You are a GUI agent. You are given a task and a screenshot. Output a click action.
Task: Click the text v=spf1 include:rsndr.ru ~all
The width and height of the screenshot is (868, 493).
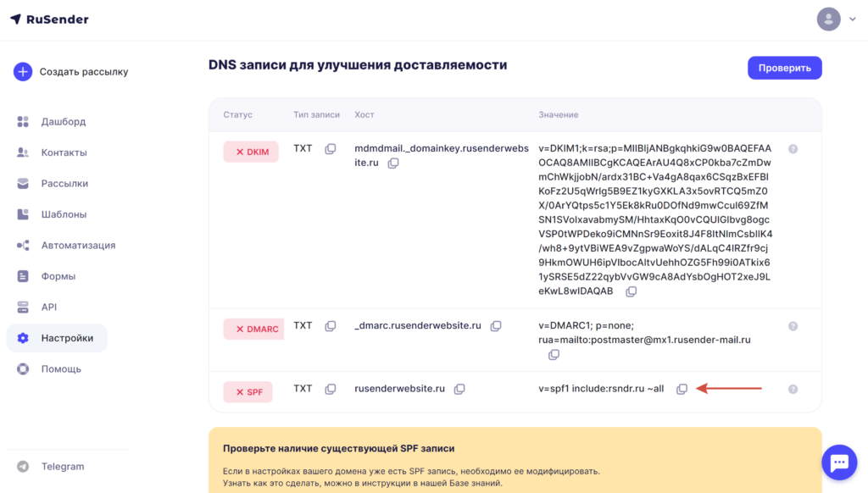point(601,389)
